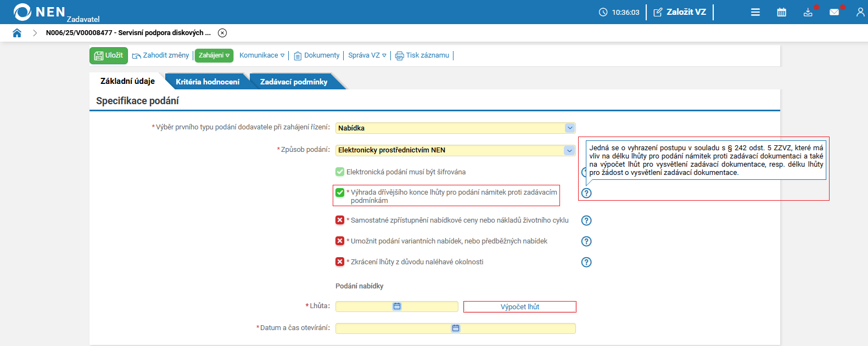Toggle Zkrácení lhůty z důvodu naléhavé okolnosti
This screenshot has height=346, width=868.
(340, 262)
